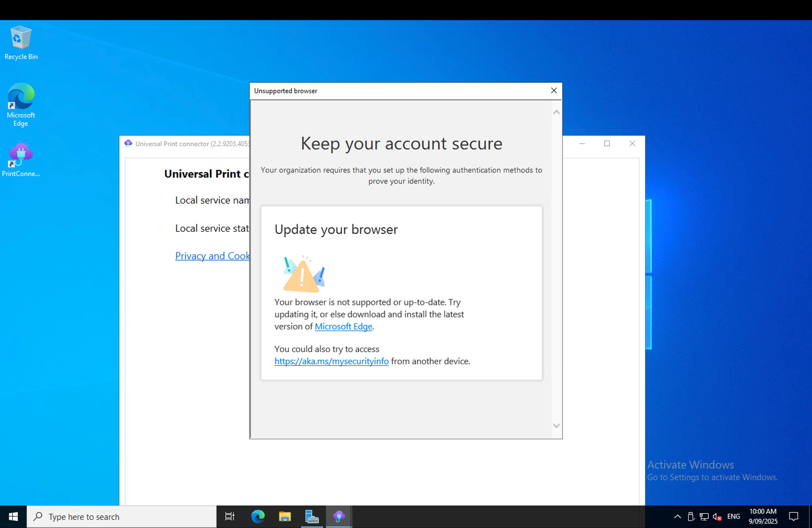This screenshot has width=812, height=528.
Task: Launch Microsoft Edge from the taskbar
Action: click(258, 516)
